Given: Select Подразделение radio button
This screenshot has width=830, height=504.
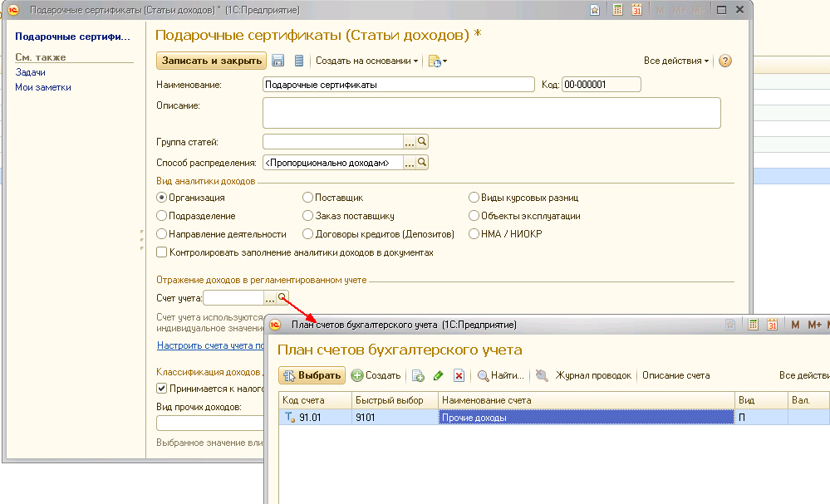Looking at the screenshot, I should 161,216.
